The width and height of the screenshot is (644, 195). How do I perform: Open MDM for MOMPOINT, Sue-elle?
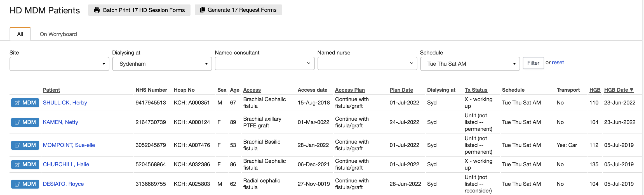click(x=25, y=145)
